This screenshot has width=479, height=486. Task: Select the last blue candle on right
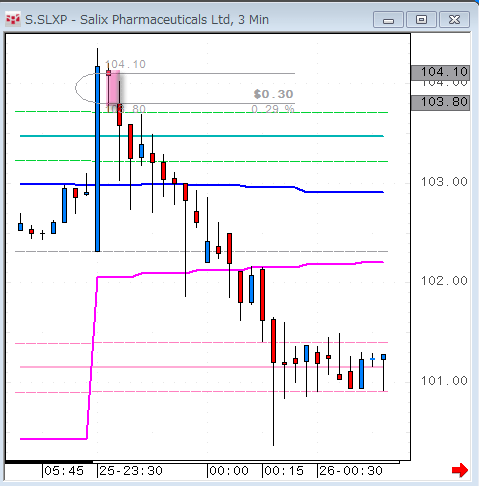[x=384, y=357]
